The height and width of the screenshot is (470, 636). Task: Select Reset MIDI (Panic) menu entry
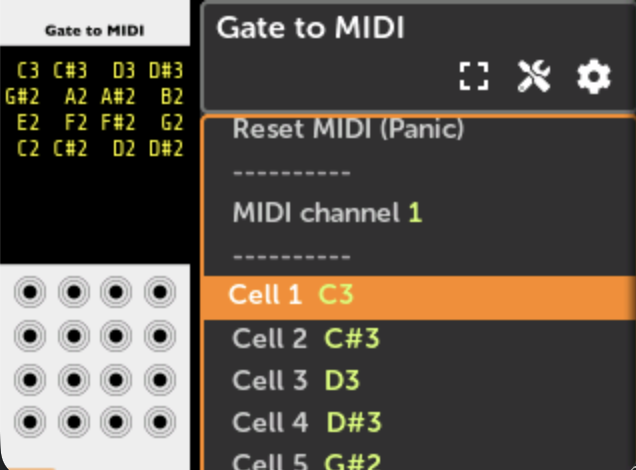419,129
